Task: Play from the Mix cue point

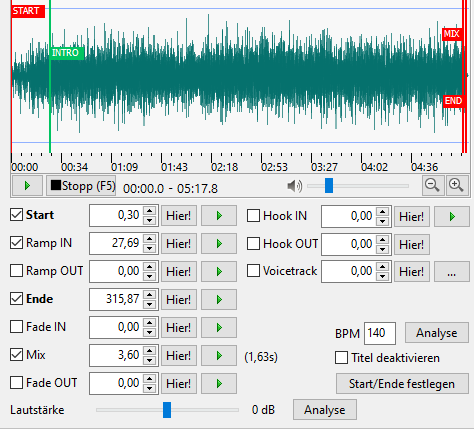Action: 219,355
